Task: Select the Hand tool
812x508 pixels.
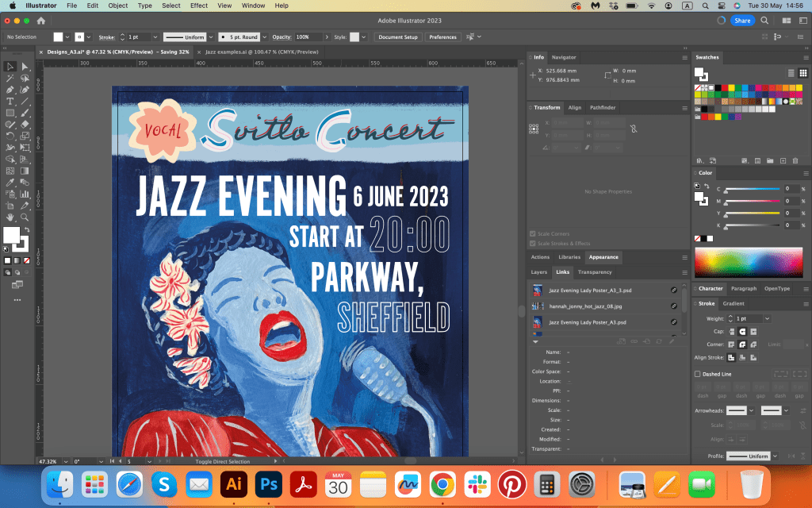Action: click(x=10, y=217)
